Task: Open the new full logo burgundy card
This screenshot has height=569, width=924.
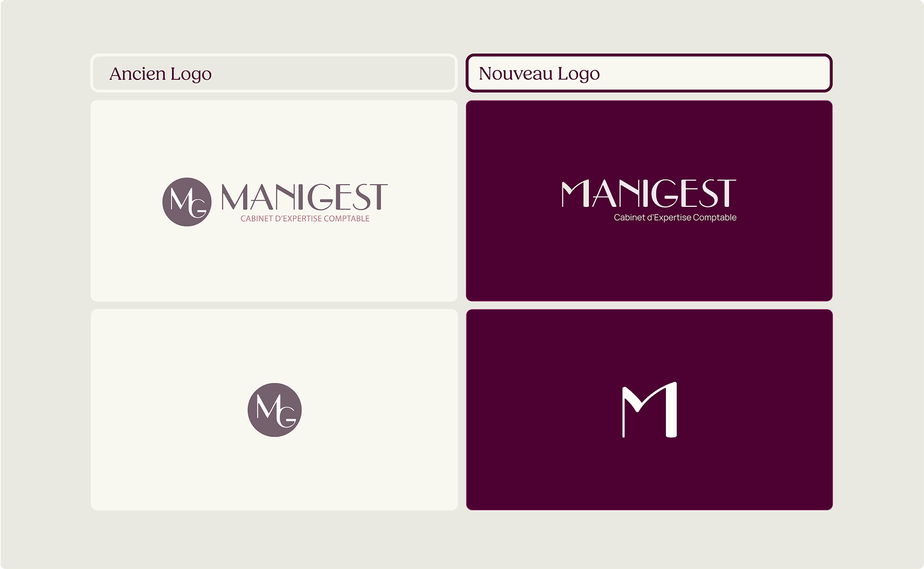Action: coord(649,201)
